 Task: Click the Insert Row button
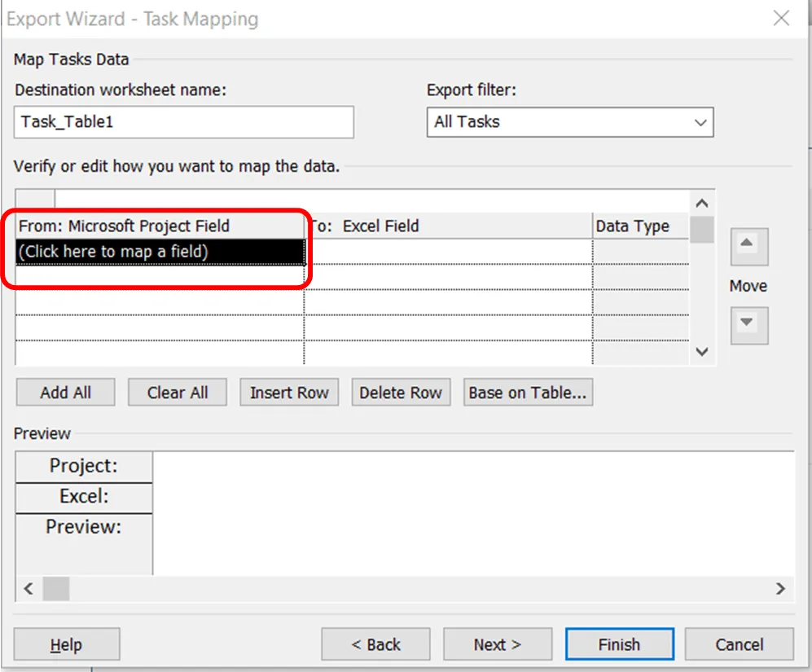pyautogui.click(x=289, y=393)
